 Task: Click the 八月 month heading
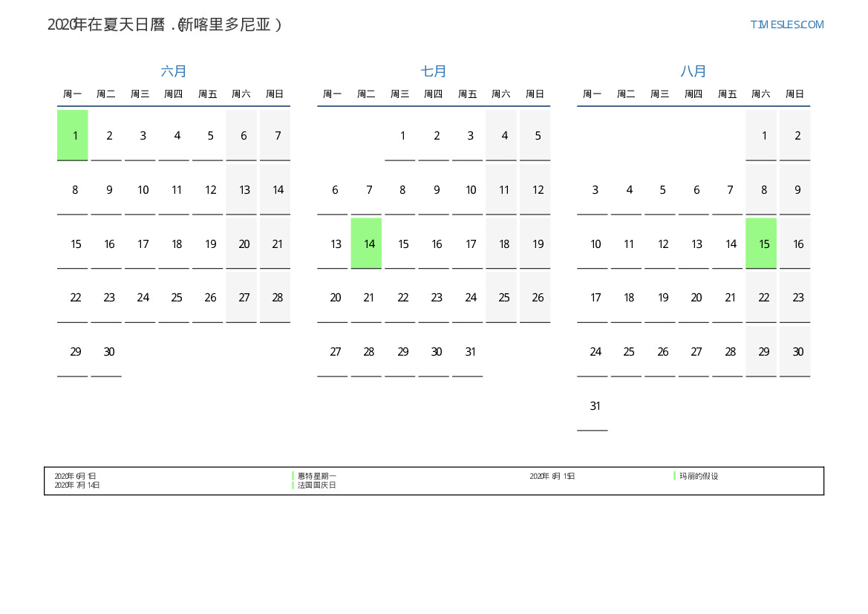coord(694,71)
